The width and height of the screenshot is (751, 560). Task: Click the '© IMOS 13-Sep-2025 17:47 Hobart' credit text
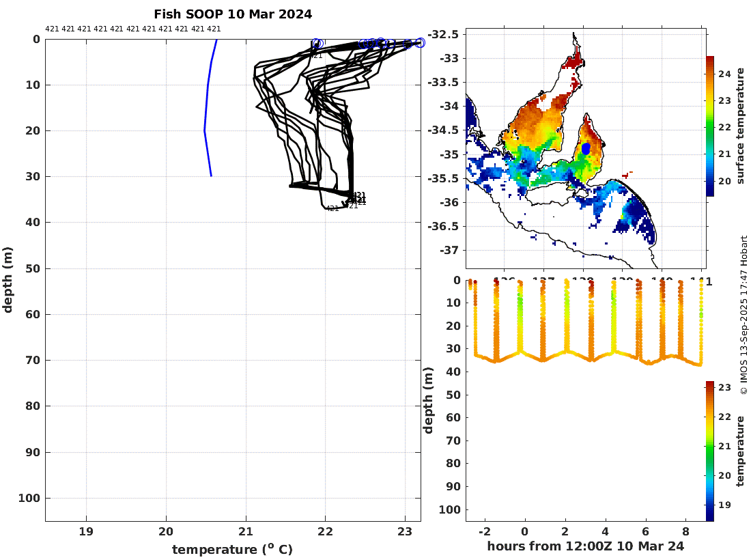[x=743, y=315]
